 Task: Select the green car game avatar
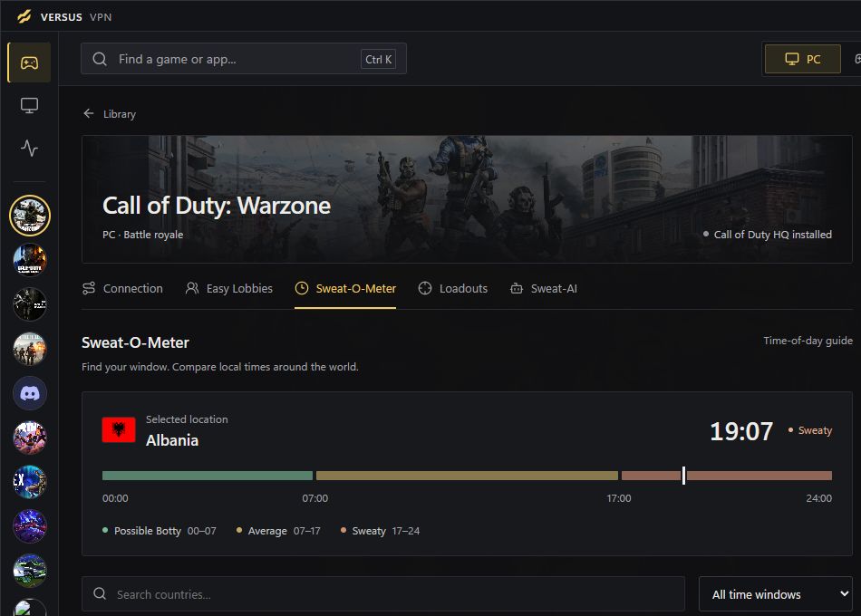pyautogui.click(x=30, y=571)
